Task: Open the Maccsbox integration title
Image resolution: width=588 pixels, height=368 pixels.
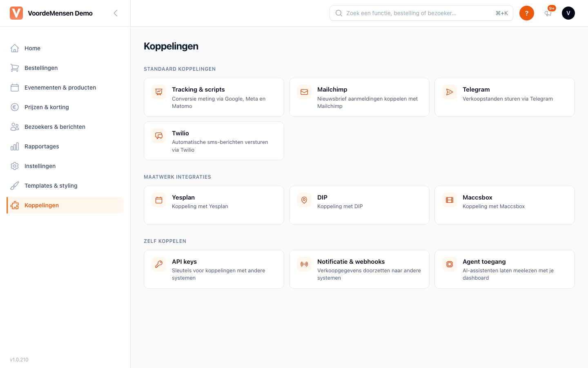Action: (x=477, y=197)
